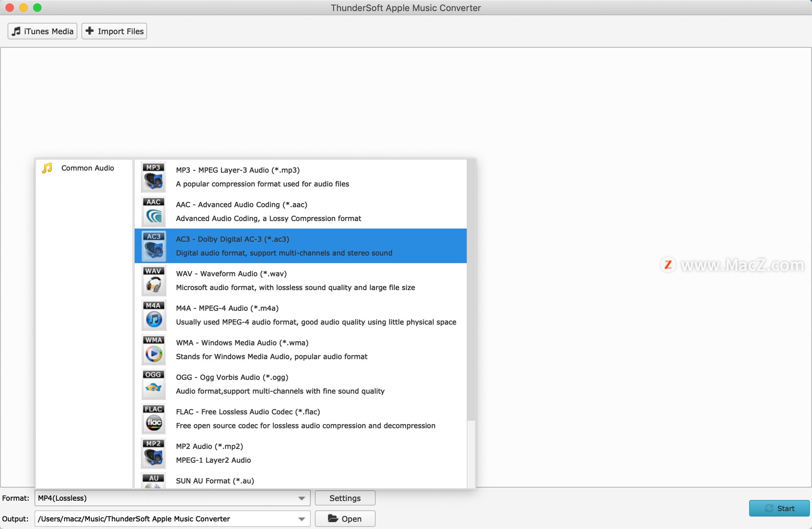Click the format list scrollbar

click(471, 290)
